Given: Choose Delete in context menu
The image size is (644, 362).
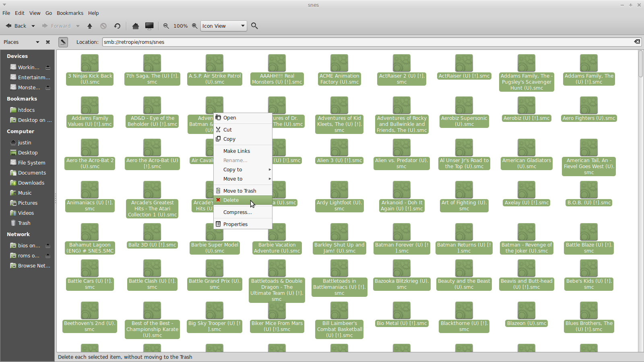Looking at the screenshot, I should (243, 200).
